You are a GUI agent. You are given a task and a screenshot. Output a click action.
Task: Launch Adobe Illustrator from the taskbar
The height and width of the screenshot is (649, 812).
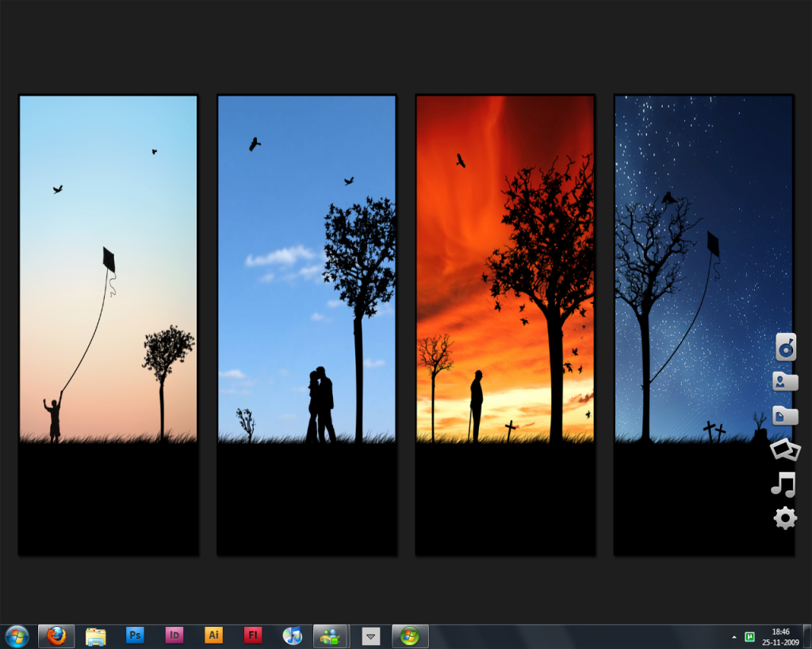click(x=214, y=635)
